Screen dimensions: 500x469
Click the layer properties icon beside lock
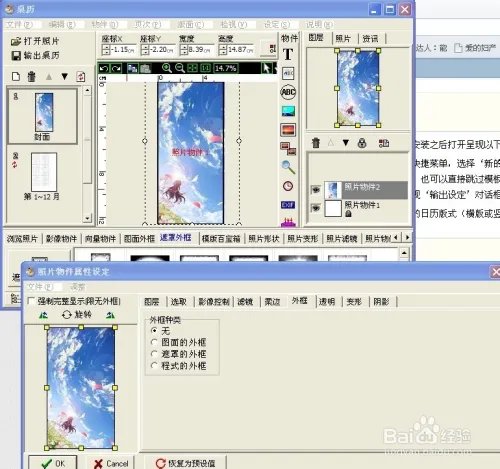(384, 143)
